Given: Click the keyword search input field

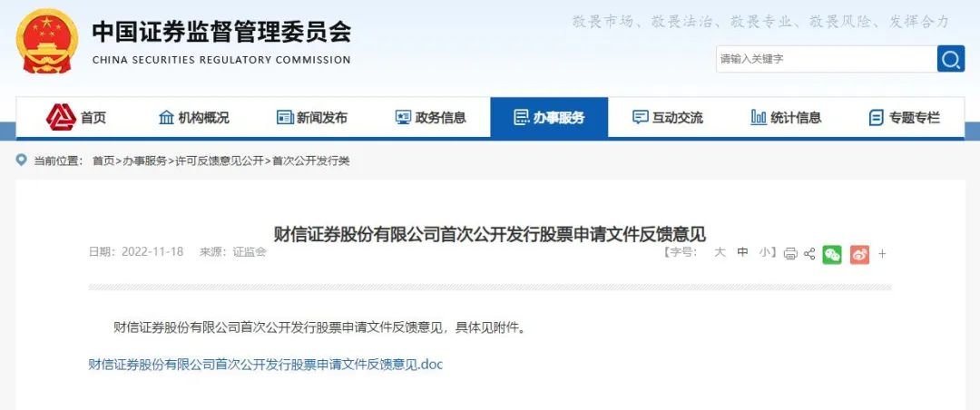Looking at the screenshot, I should pyautogui.click(x=827, y=59).
